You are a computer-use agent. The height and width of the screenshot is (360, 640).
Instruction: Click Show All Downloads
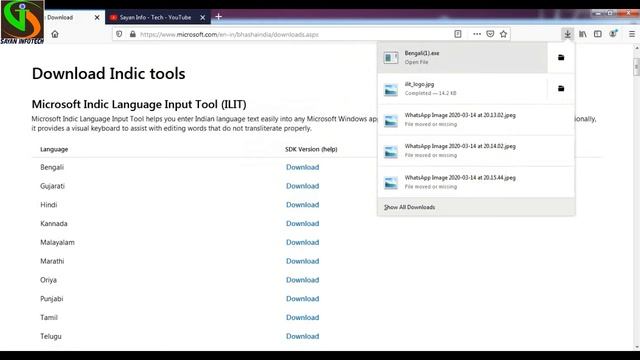click(x=409, y=207)
